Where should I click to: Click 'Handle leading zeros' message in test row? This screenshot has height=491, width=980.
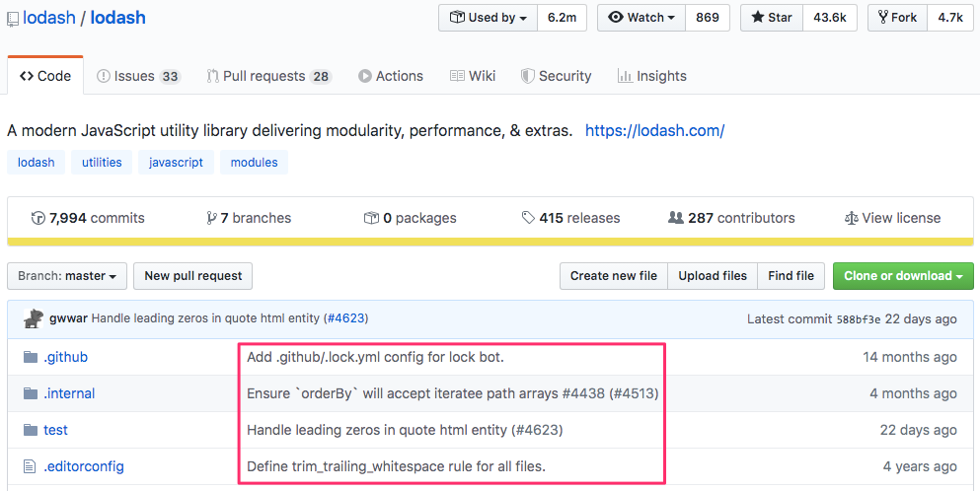click(x=405, y=430)
